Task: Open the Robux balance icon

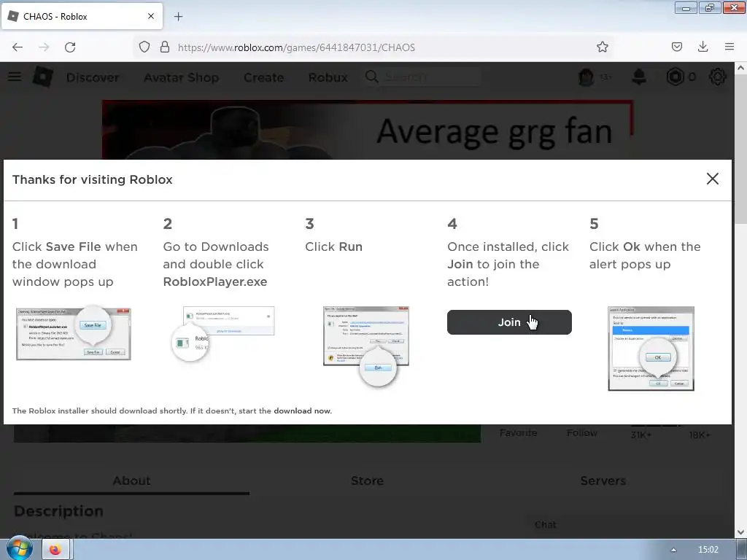Action: [x=675, y=77]
